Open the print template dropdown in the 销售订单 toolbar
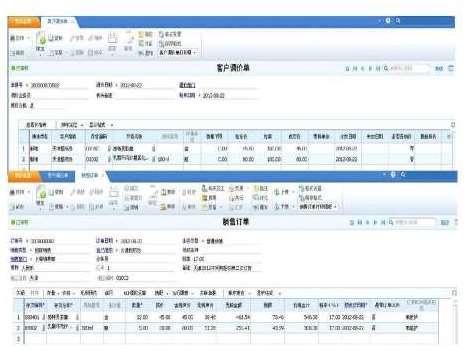The height and width of the screenshot is (364, 473). (x=318, y=207)
